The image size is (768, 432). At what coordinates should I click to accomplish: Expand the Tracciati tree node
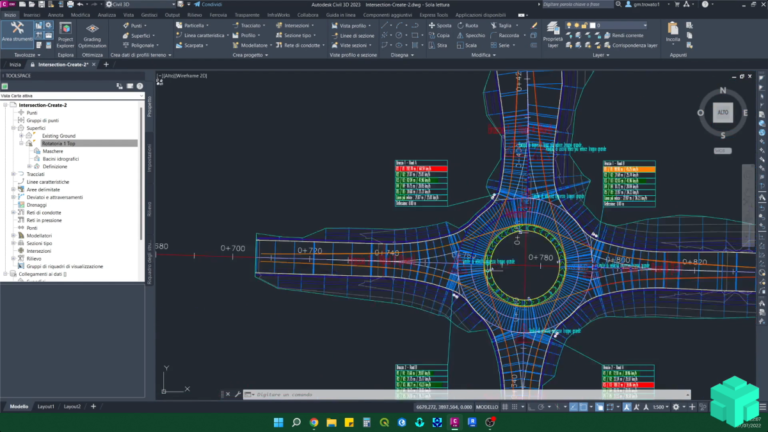point(14,174)
